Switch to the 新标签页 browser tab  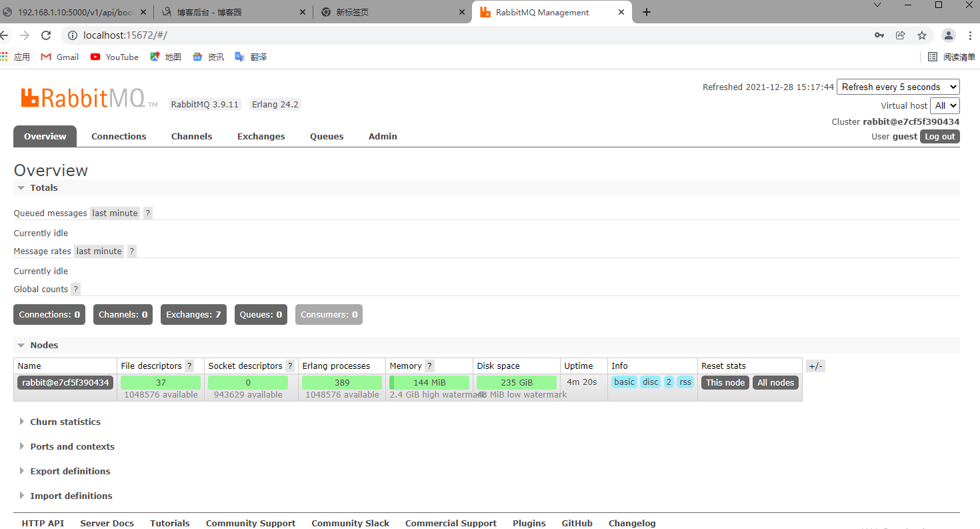coord(392,12)
